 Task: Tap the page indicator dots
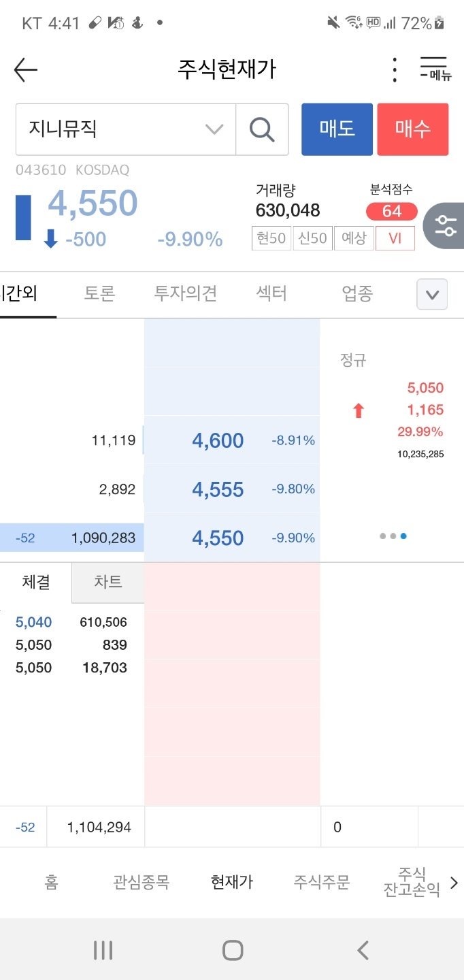[393, 536]
